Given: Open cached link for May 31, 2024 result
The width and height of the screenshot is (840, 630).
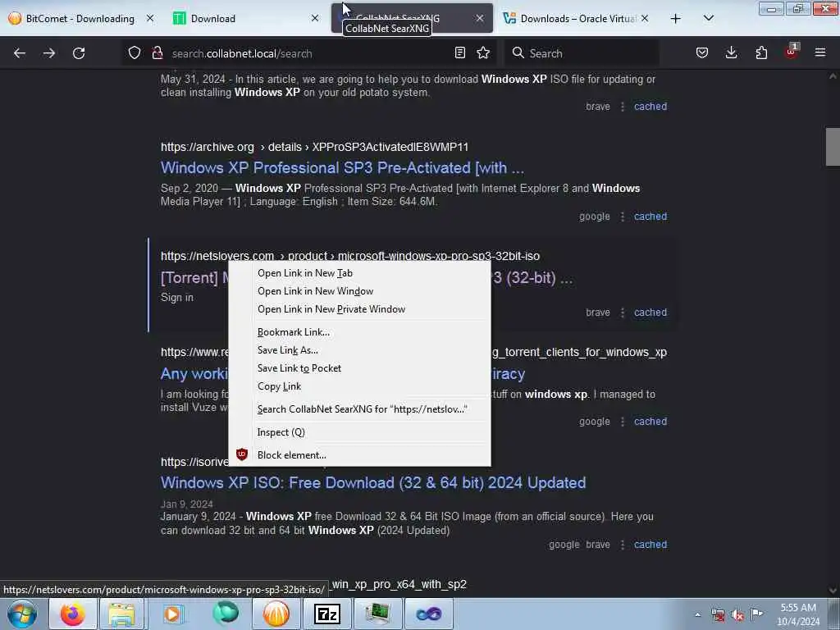Looking at the screenshot, I should click(651, 107).
